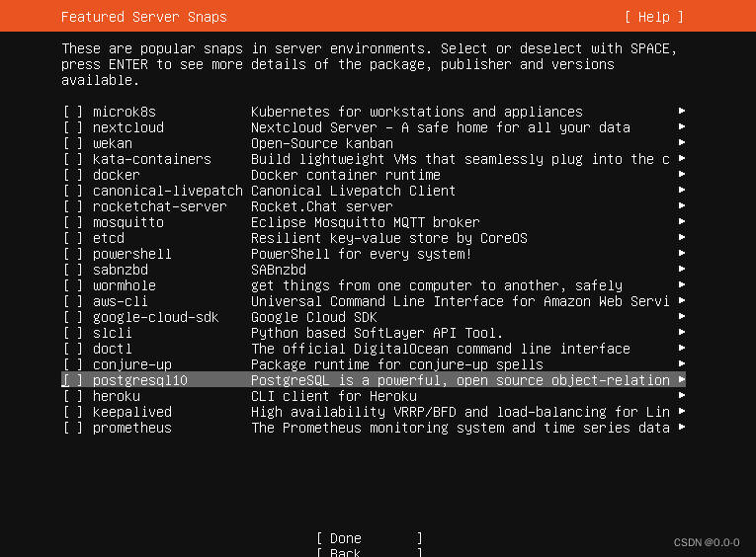Select 'Docker container runtime' description

click(x=346, y=175)
